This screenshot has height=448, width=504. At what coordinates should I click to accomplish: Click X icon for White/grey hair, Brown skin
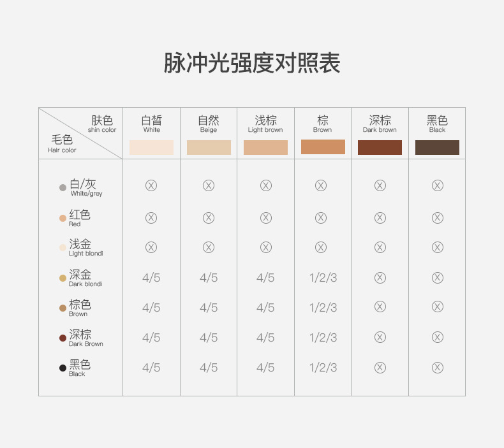(x=321, y=185)
